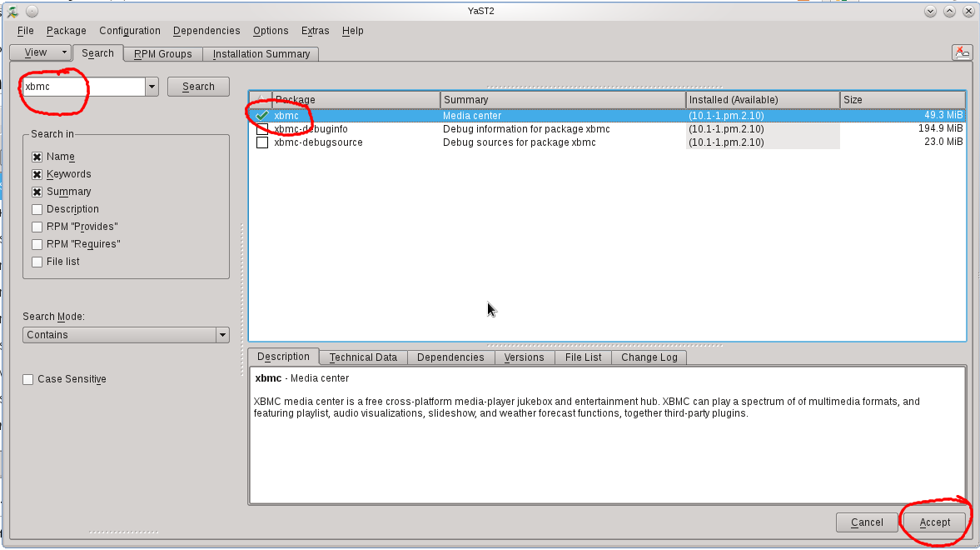
Task: Show the Versions tab
Action: pyautogui.click(x=525, y=357)
